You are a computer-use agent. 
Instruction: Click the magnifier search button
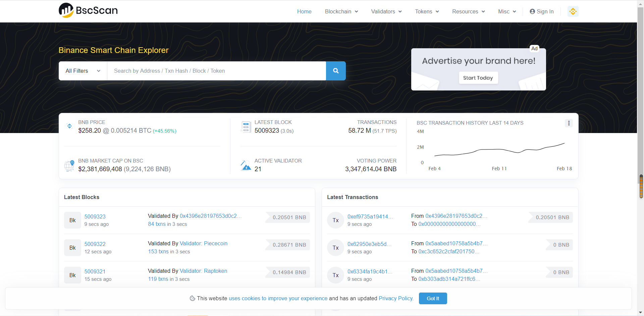[x=336, y=71]
